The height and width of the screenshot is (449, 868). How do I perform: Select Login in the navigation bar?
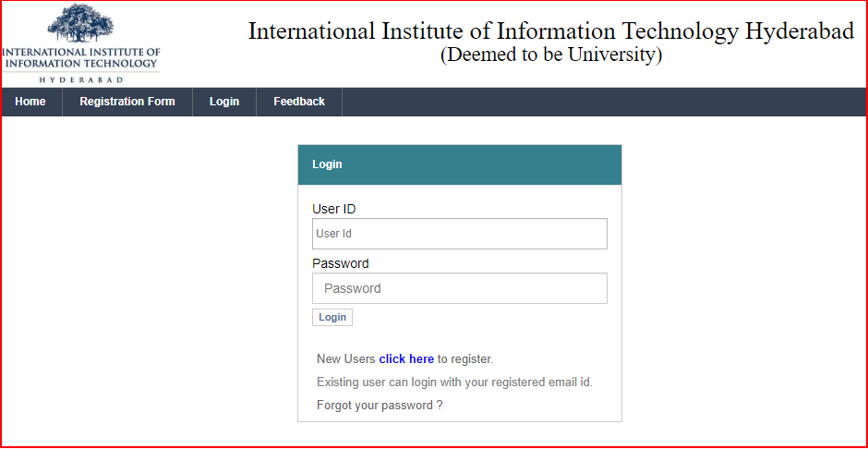click(223, 102)
